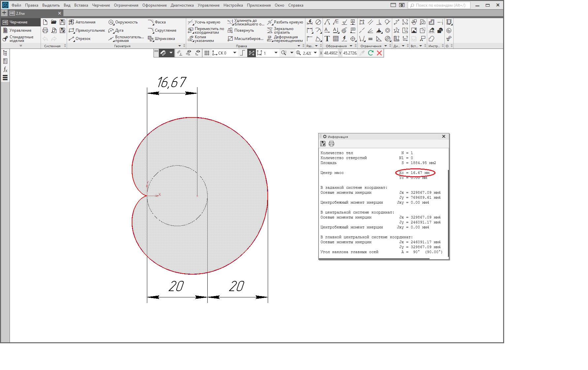Click the command search field
Screen dimensions: 588x370
[439, 5]
